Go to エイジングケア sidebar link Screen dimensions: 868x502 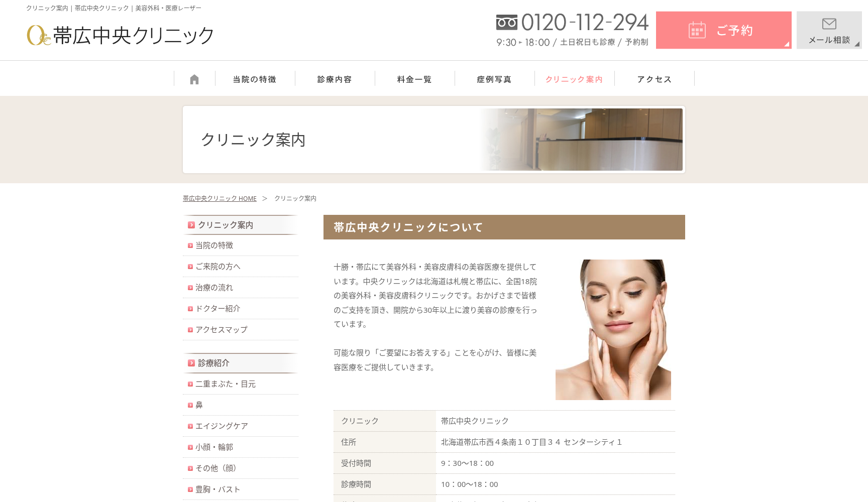click(222, 426)
